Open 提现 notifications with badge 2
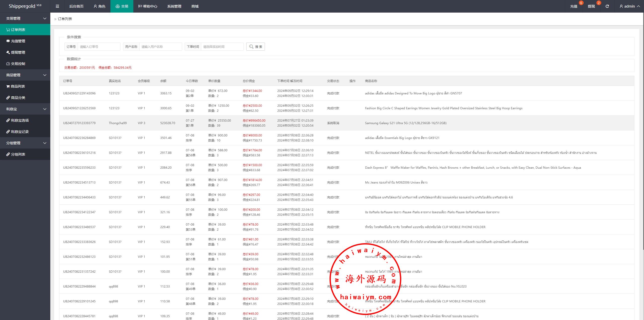 coord(591,6)
